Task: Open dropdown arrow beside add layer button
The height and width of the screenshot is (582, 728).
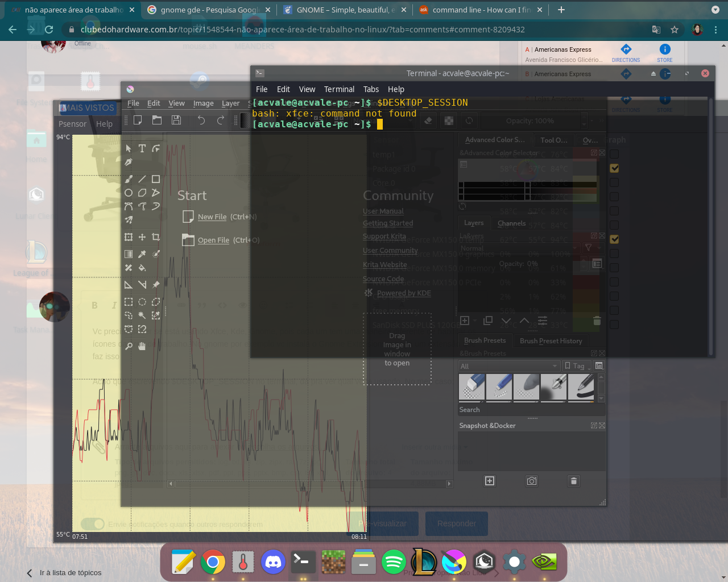Action: tap(475, 321)
